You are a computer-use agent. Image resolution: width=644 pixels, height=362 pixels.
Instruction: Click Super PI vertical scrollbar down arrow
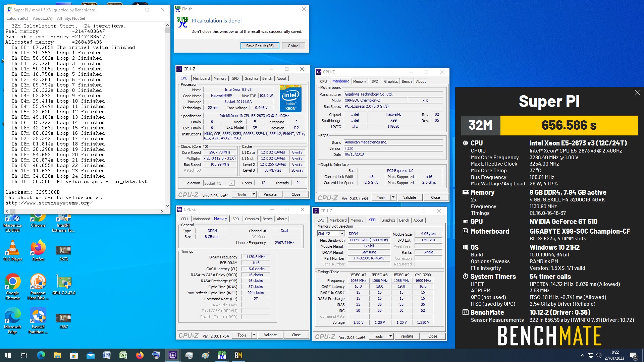167,206
